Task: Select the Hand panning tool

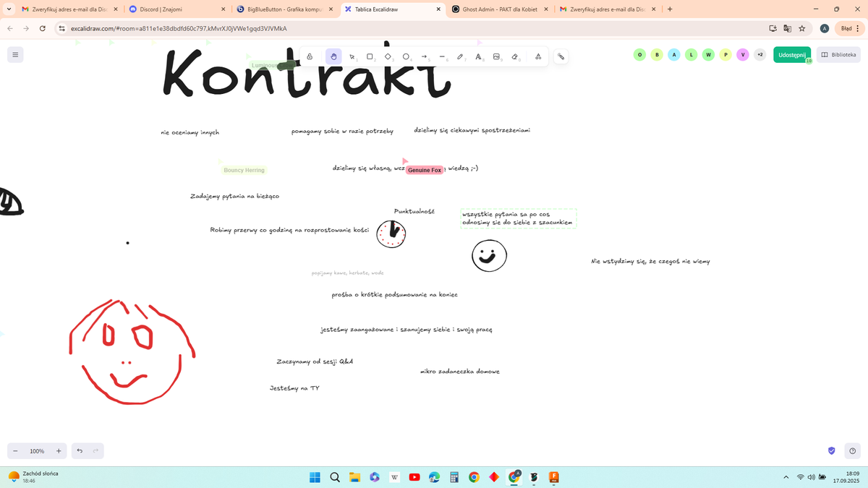Action: pyautogui.click(x=333, y=56)
